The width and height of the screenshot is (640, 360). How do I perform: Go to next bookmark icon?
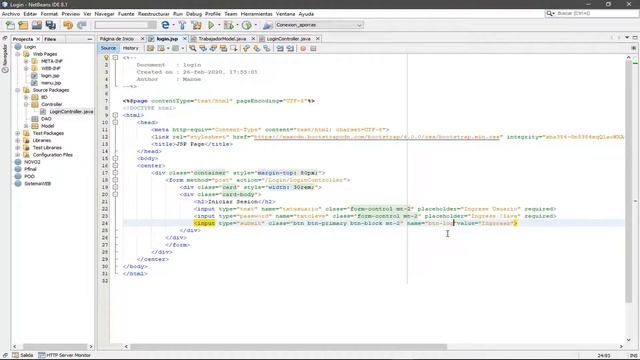pos(256,49)
